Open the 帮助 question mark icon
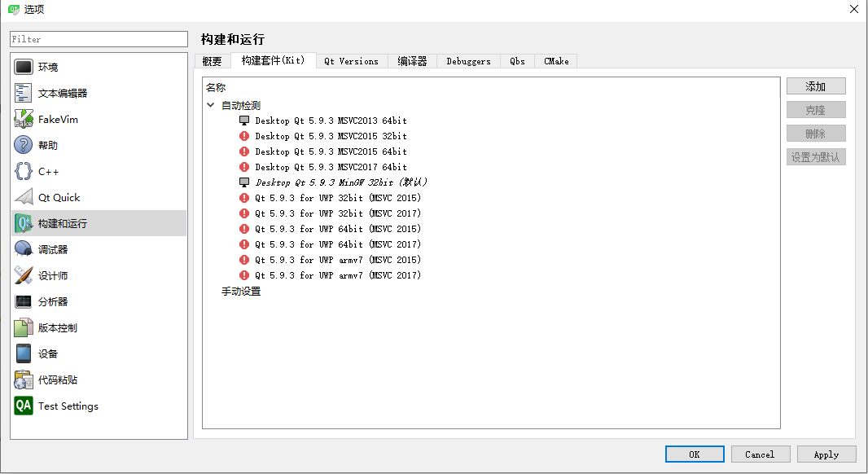The width and height of the screenshot is (868, 474). (x=24, y=145)
